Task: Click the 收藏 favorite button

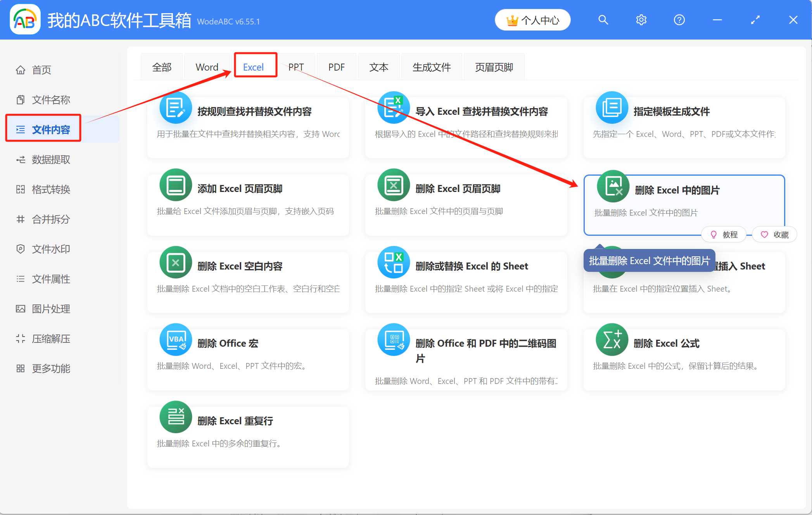Action: pos(775,235)
